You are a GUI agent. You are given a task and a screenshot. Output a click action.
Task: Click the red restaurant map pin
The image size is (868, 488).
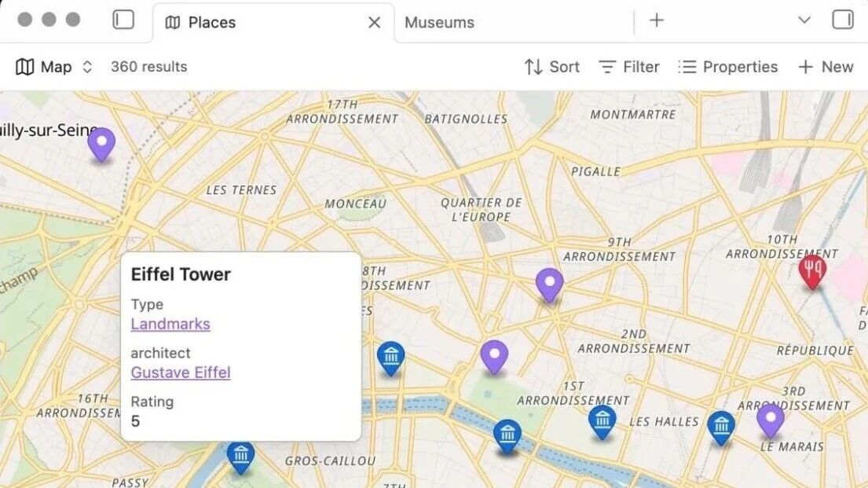coord(812,270)
